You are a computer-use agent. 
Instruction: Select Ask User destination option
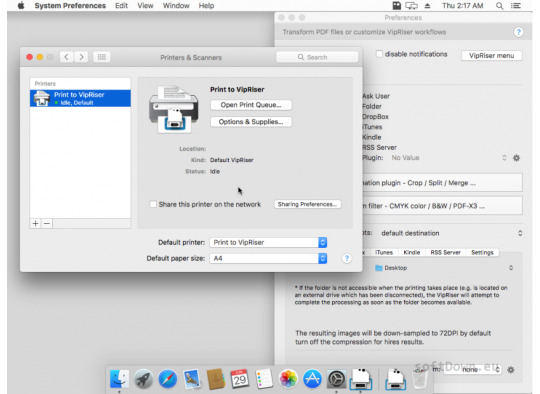376,96
